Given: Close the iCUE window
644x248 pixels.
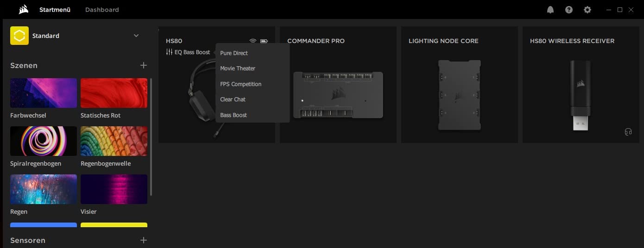Looking at the screenshot, I should pos(631,10).
